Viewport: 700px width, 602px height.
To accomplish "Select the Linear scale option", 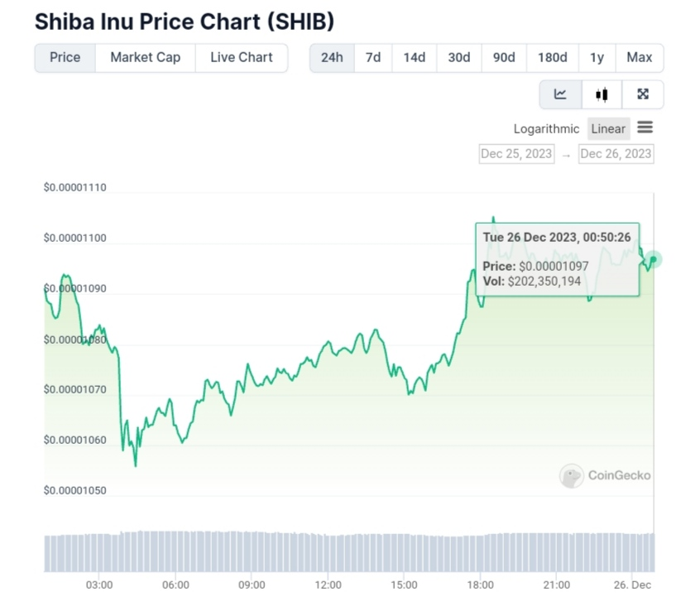I will click(608, 128).
